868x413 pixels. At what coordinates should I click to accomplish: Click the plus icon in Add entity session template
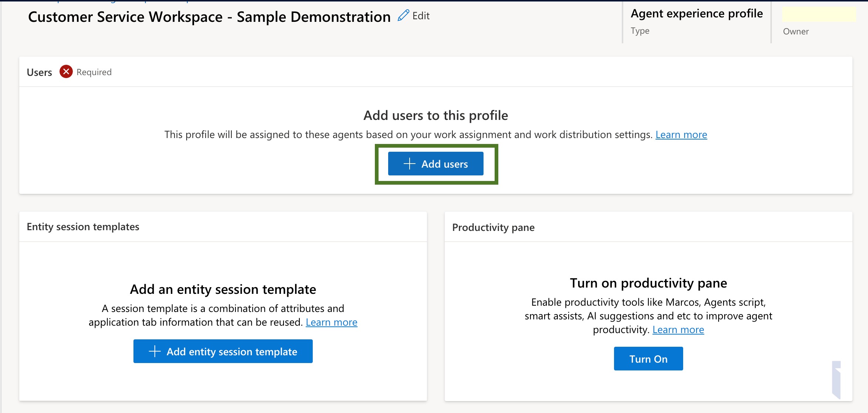point(155,351)
